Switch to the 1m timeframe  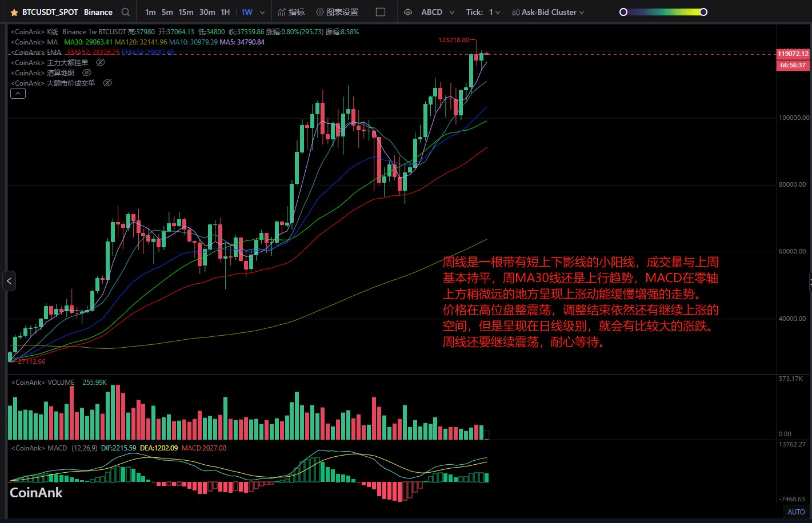click(150, 12)
